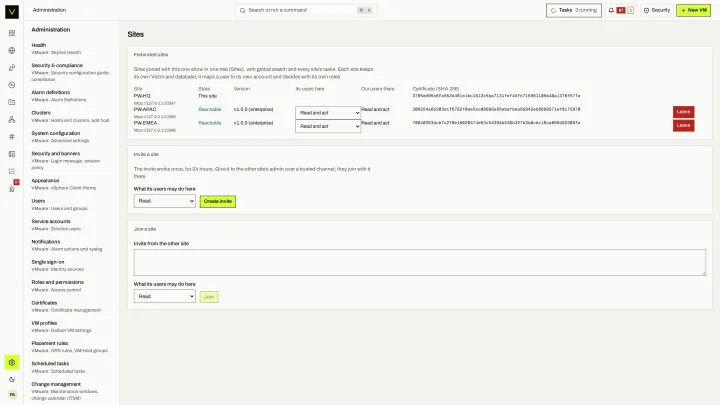Leave the PW-APAC federated site
Screen dimensions: 720x405
point(683,112)
